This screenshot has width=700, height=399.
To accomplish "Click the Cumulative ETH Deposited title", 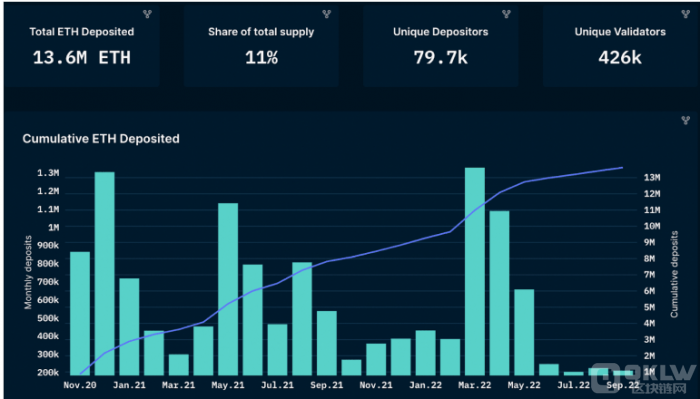I will [101, 139].
